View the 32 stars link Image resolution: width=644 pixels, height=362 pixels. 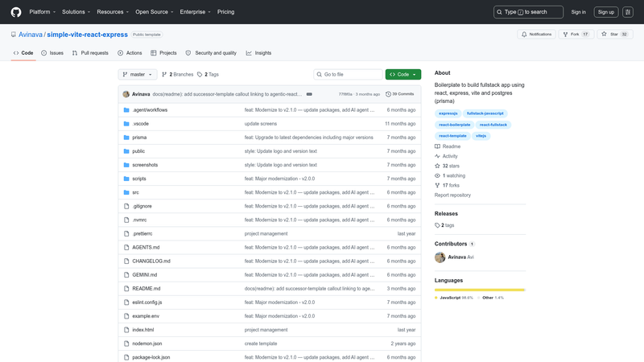click(x=447, y=167)
